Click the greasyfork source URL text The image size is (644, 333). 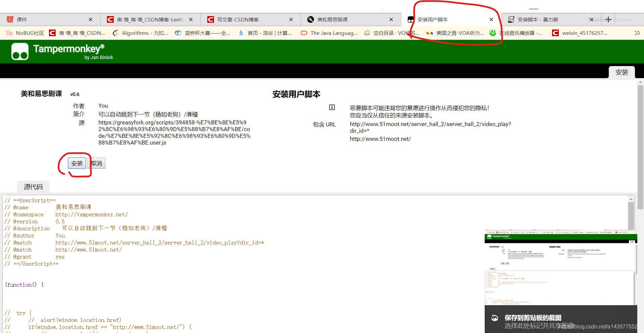[x=174, y=132]
